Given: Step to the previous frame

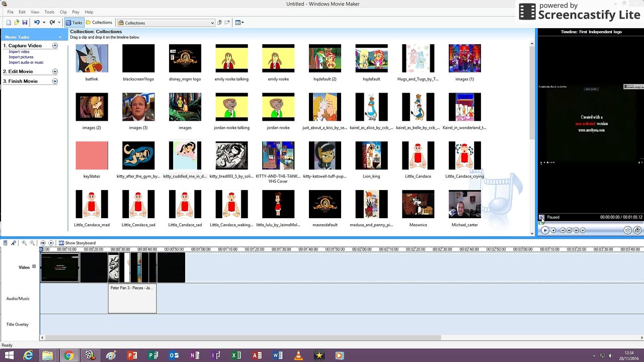Looking at the screenshot, I should coord(570,230).
